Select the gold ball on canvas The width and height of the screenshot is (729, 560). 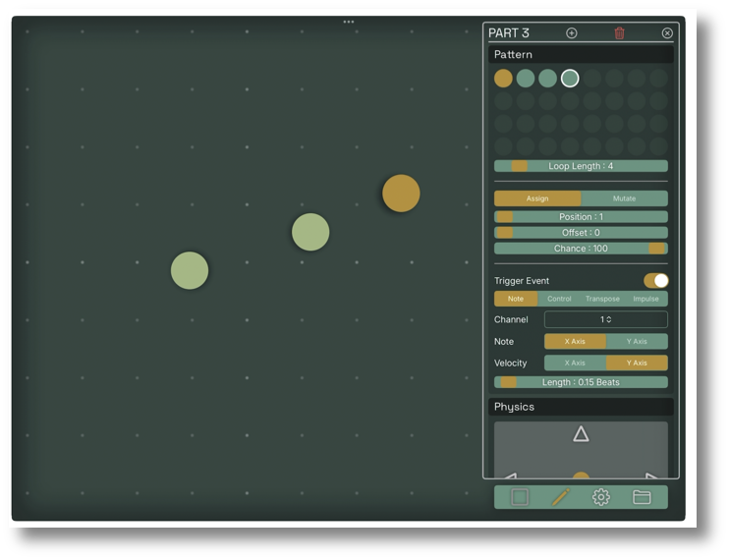point(401,194)
